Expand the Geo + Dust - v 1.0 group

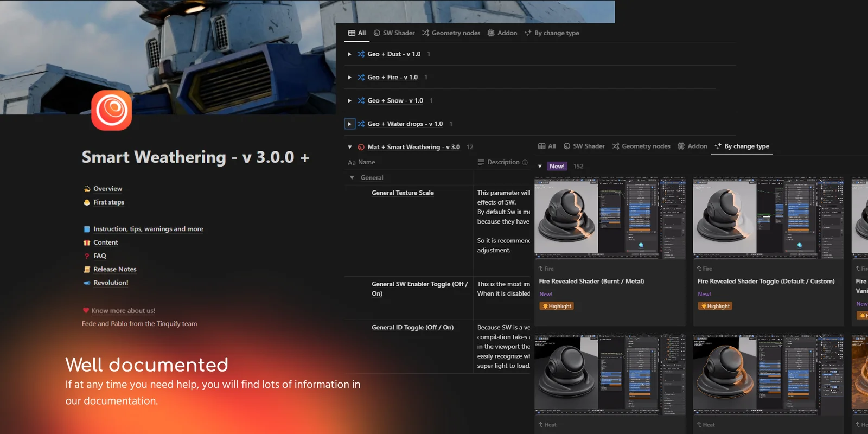pyautogui.click(x=349, y=54)
